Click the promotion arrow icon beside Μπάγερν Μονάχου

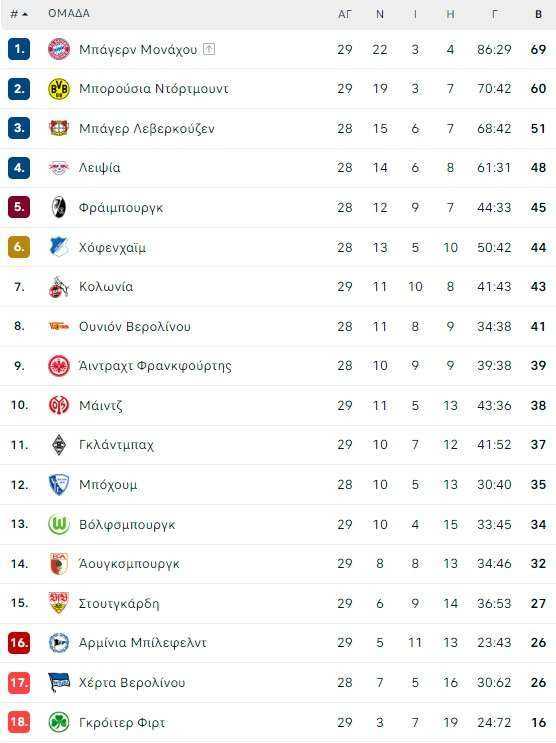pos(209,49)
